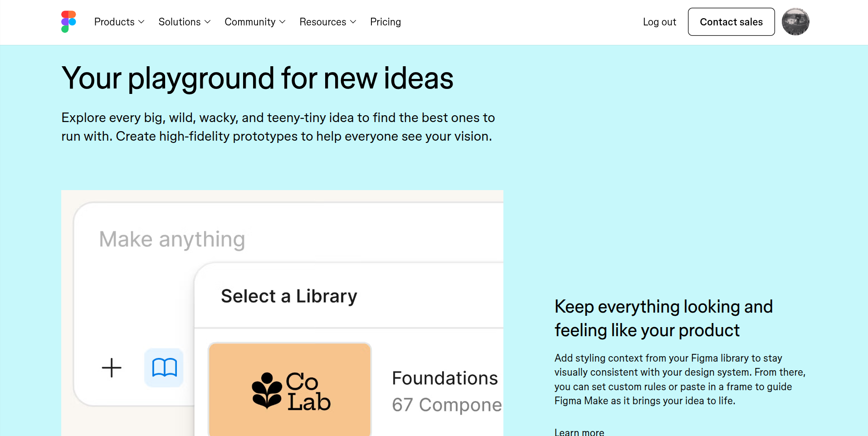
Task: Click the Contact sales button
Action: tap(731, 22)
